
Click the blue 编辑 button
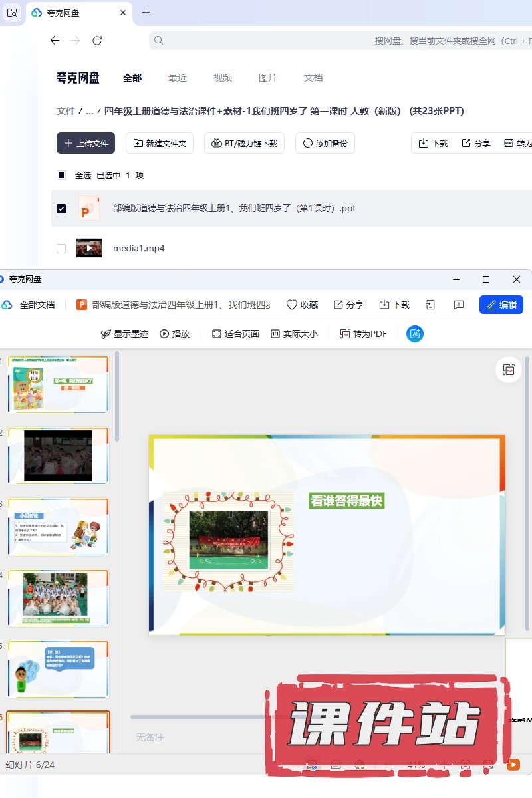coord(501,305)
